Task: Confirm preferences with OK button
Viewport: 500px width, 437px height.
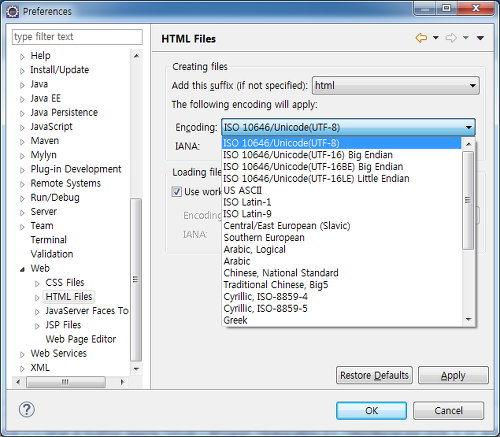Action: pos(371,410)
